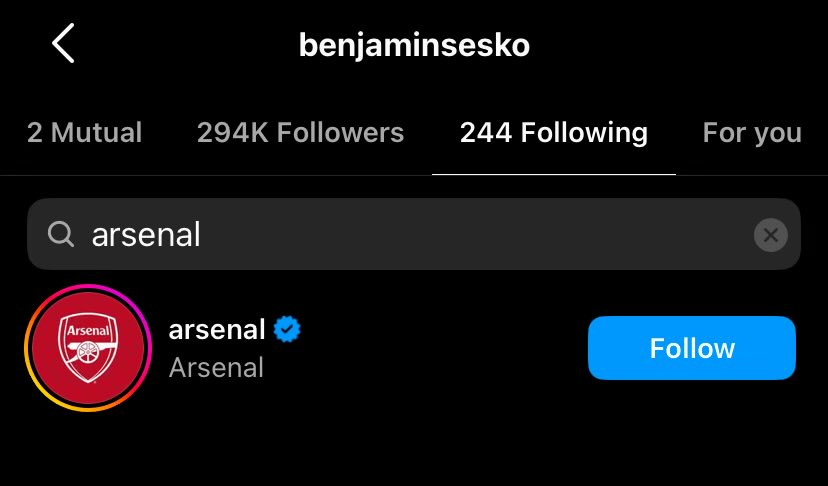Tap the grey Arsenal display name
Viewport: 828px width, 486px height.
(x=216, y=367)
